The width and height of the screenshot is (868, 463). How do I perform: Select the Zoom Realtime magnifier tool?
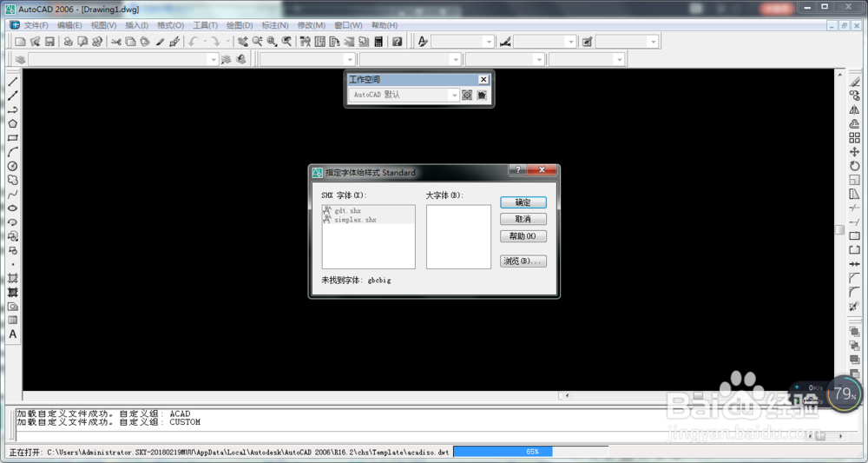click(258, 42)
